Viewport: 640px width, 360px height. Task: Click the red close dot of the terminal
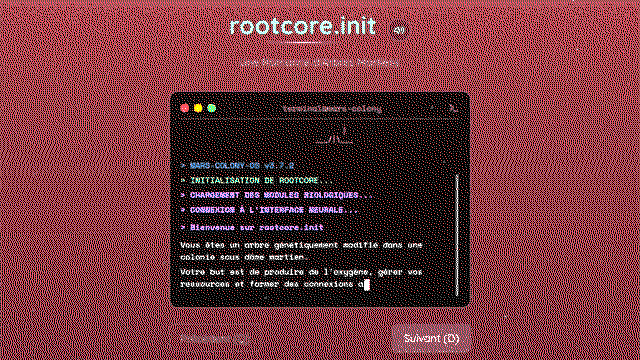(184, 108)
